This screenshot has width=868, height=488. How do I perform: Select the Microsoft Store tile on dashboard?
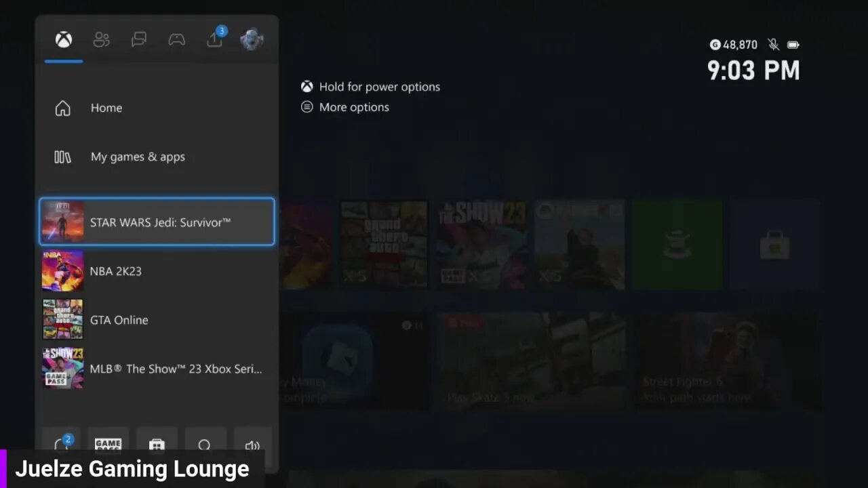pyautogui.click(x=774, y=245)
